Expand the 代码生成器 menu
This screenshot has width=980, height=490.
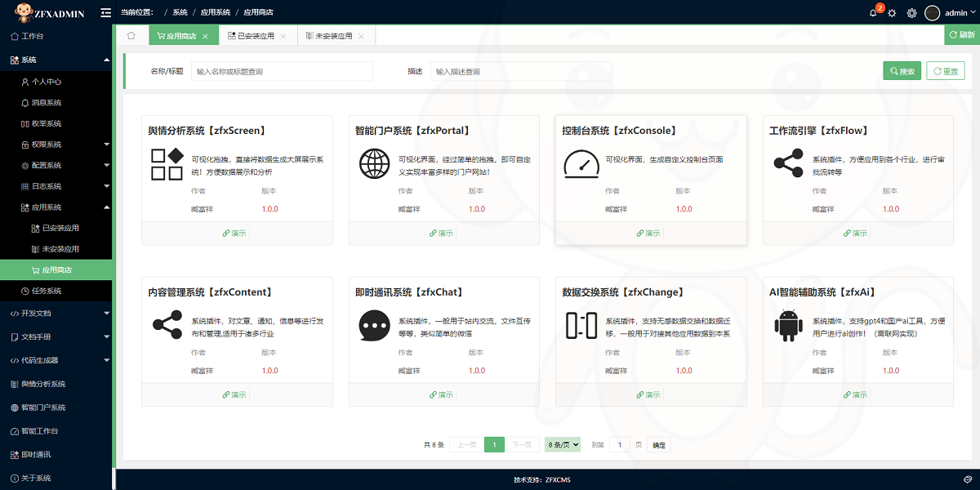point(56,360)
